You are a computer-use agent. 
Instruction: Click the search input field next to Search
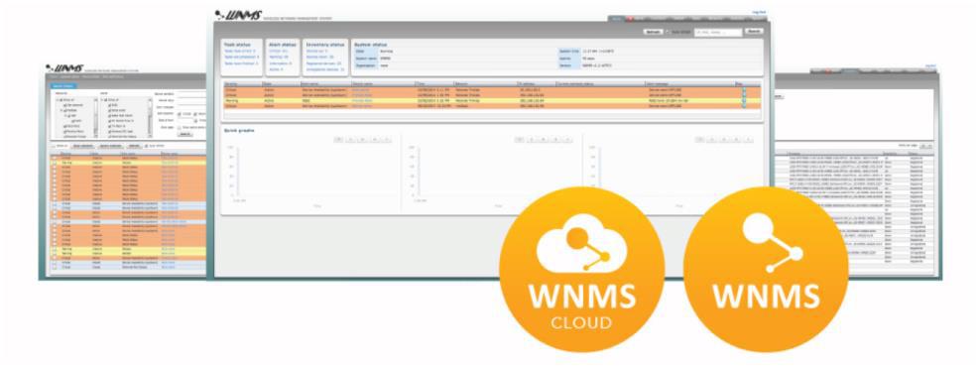[718, 32]
